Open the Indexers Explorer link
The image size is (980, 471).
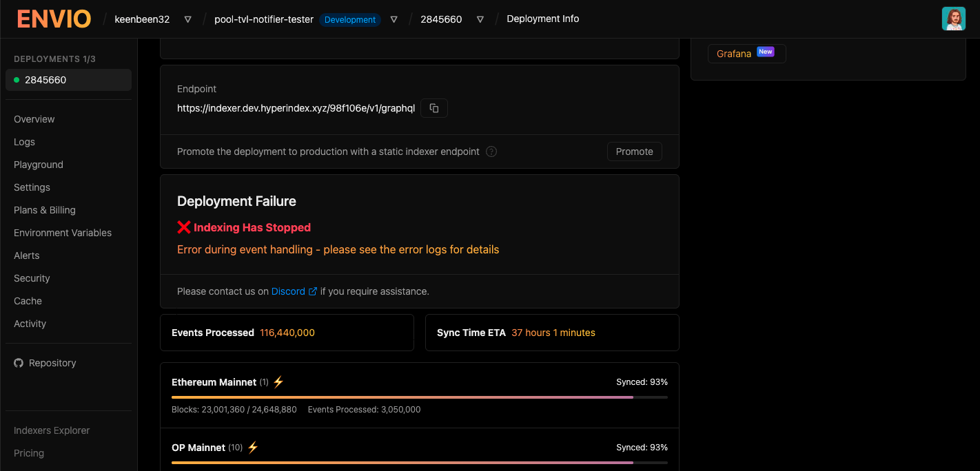(x=52, y=430)
